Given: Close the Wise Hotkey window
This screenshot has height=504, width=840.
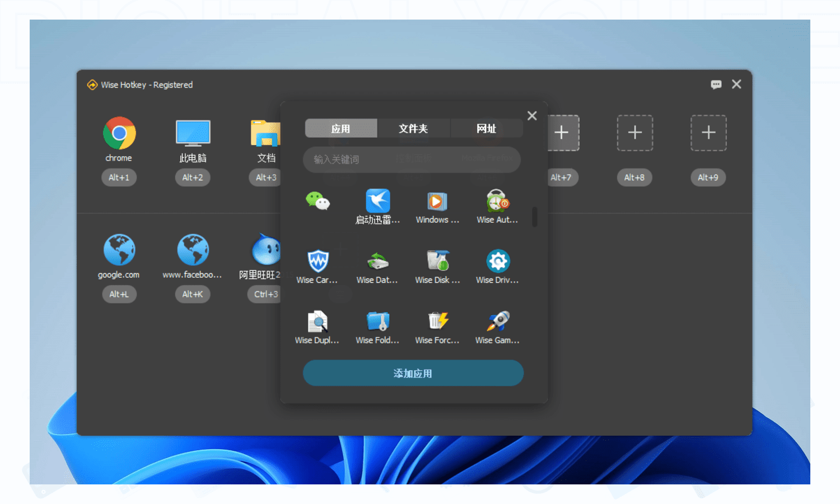Looking at the screenshot, I should [x=736, y=84].
